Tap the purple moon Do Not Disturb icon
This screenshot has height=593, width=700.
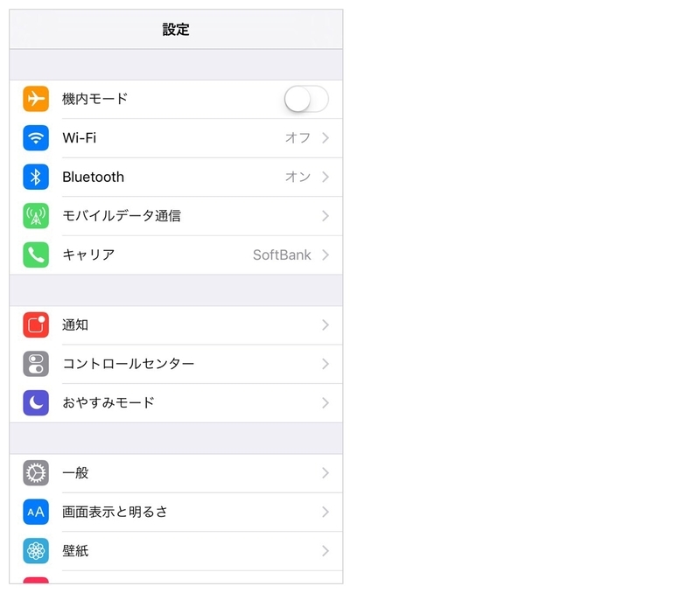click(x=36, y=403)
